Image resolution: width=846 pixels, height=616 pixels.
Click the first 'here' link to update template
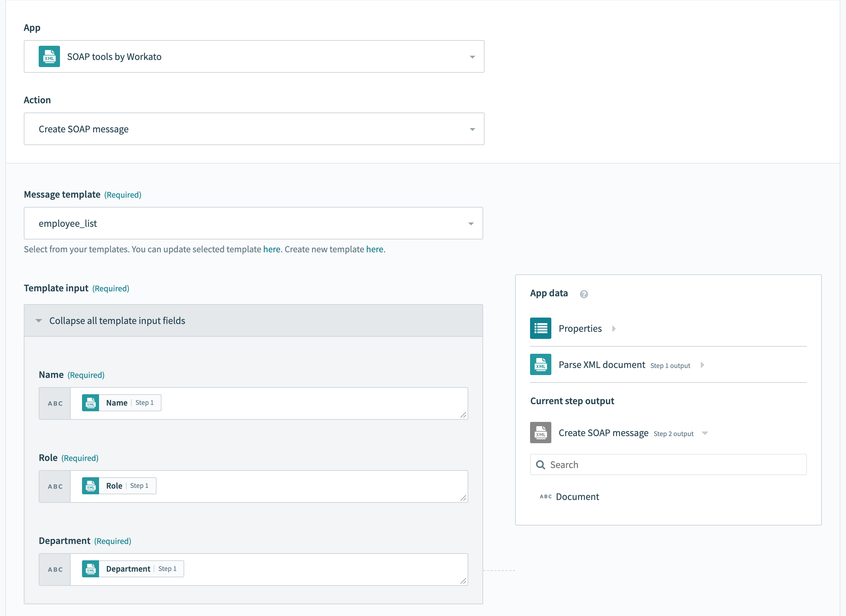[271, 249]
